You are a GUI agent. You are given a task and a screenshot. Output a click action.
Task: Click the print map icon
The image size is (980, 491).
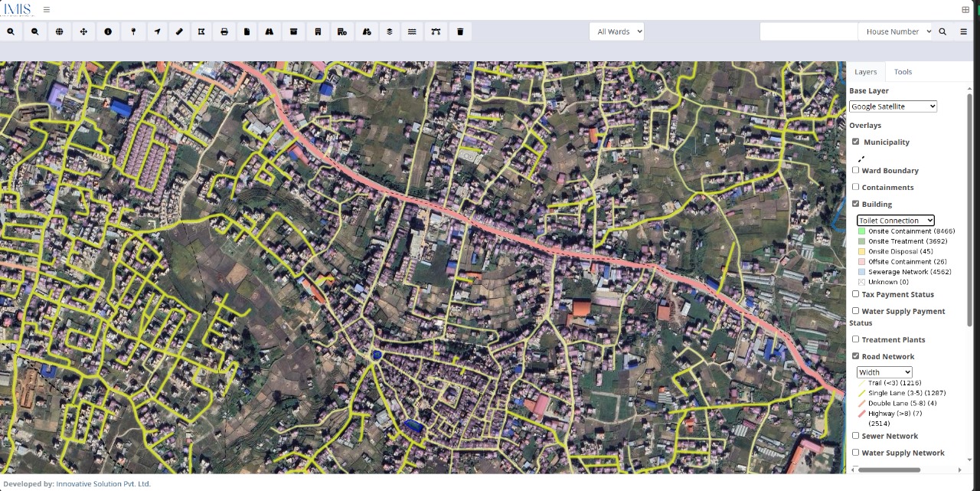point(224,31)
